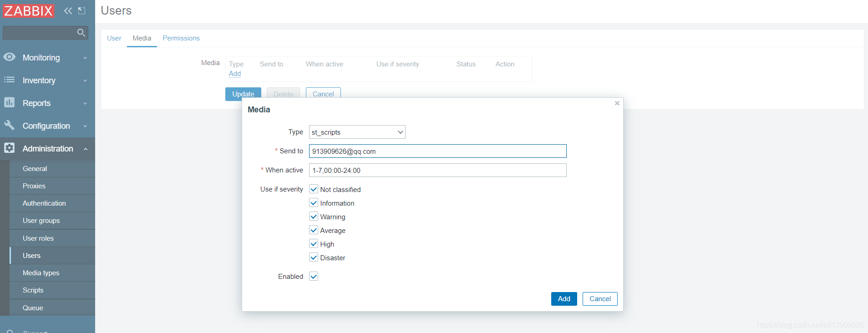The width and height of the screenshot is (868, 333).
Task: Click the 'Use if severity' column header
Action: click(x=397, y=64)
